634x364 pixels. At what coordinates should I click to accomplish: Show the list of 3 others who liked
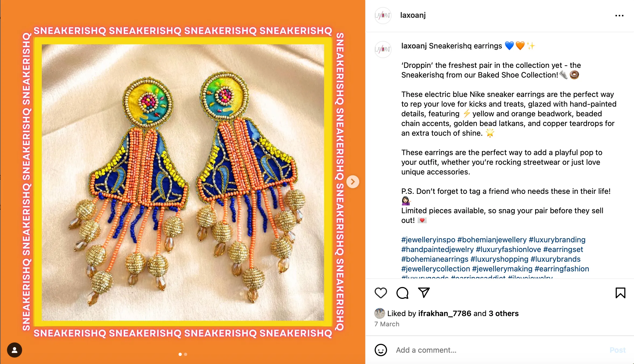click(x=503, y=313)
